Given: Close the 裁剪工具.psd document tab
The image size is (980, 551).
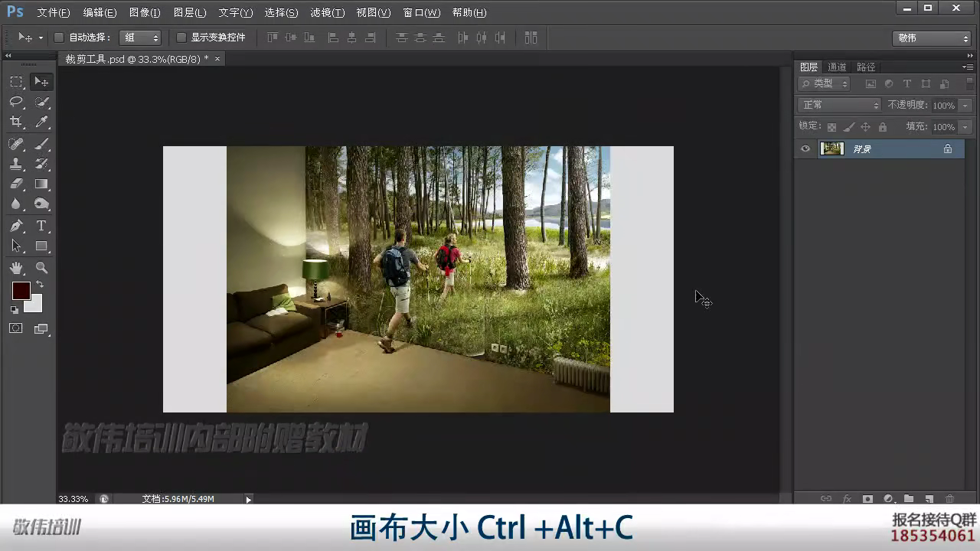Looking at the screenshot, I should pos(217,59).
